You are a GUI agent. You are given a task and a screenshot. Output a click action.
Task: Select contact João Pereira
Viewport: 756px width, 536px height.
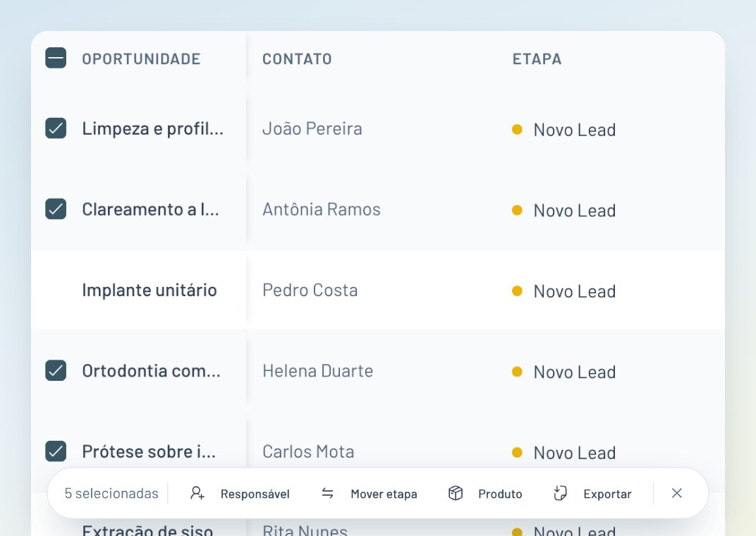(x=312, y=128)
